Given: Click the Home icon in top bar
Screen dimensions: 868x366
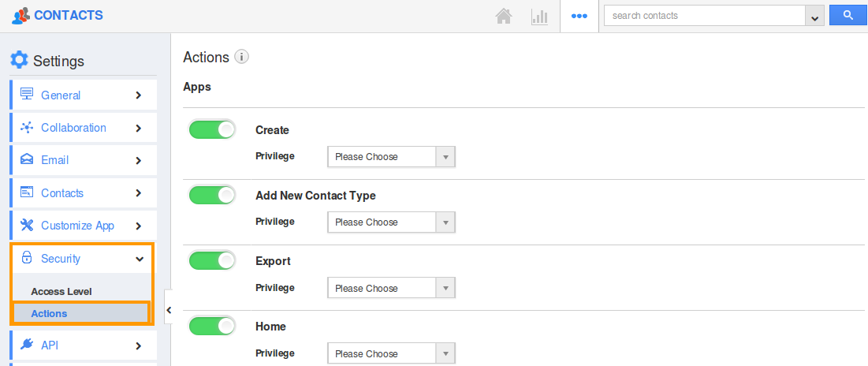Looking at the screenshot, I should [504, 16].
